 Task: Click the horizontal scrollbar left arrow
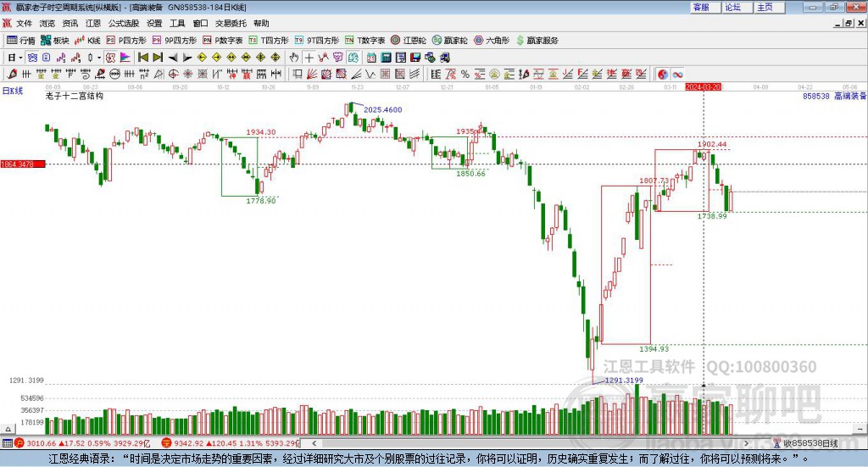point(314,442)
